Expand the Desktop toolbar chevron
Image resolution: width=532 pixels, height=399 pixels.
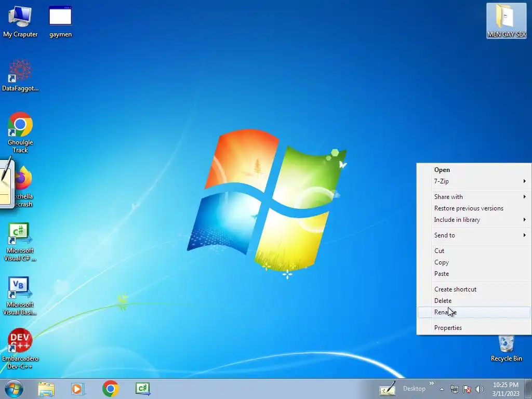[x=432, y=383]
